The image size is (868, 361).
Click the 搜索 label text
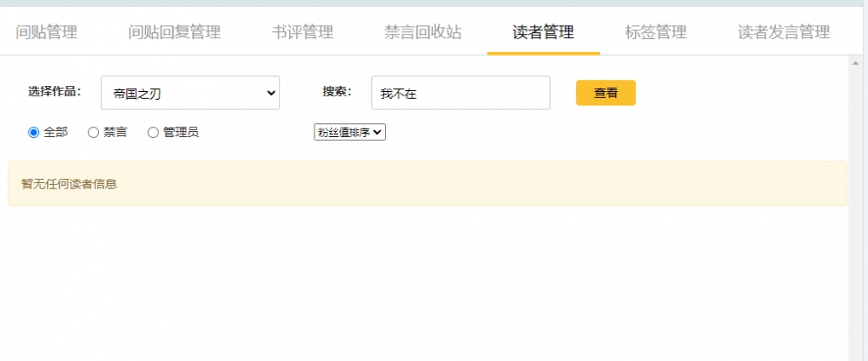(x=336, y=92)
